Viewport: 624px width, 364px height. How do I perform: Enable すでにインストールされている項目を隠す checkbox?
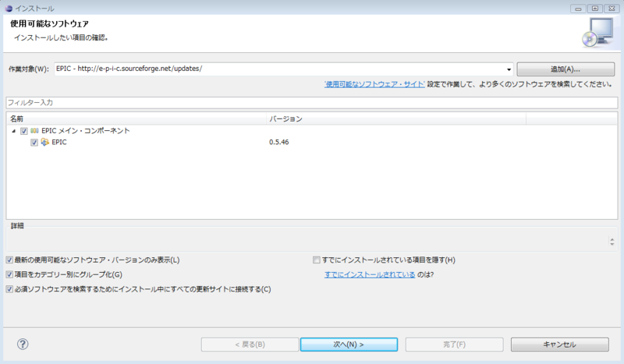pyautogui.click(x=317, y=260)
